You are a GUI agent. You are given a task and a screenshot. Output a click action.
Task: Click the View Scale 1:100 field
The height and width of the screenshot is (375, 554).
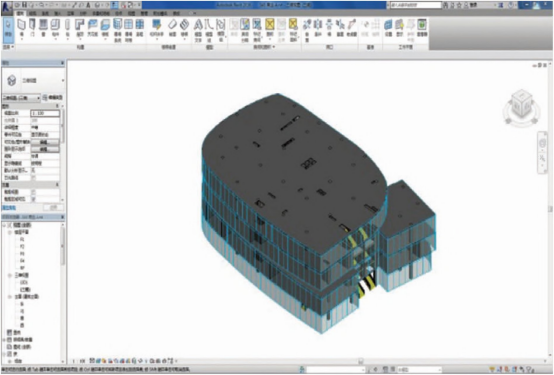tap(45, 113)
